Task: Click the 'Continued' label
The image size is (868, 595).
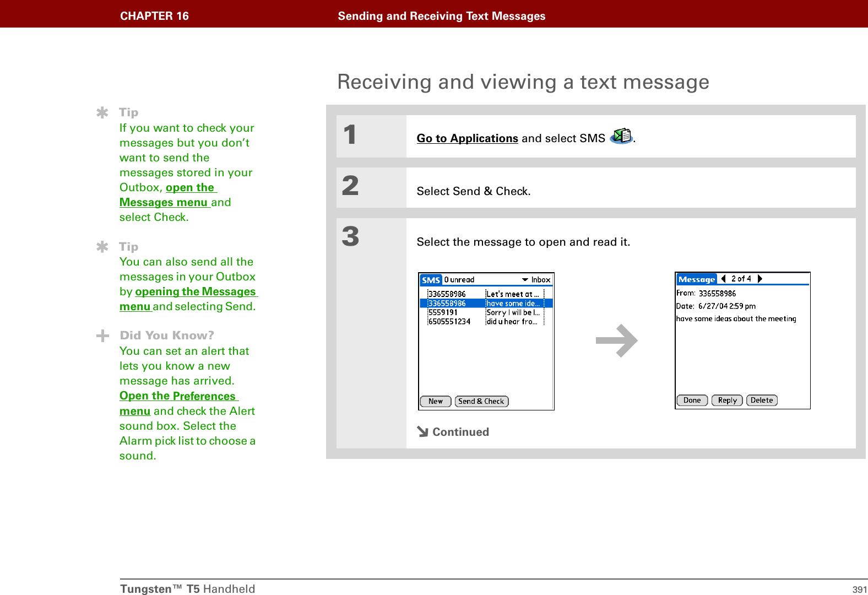Action: (x=460, y=432)
